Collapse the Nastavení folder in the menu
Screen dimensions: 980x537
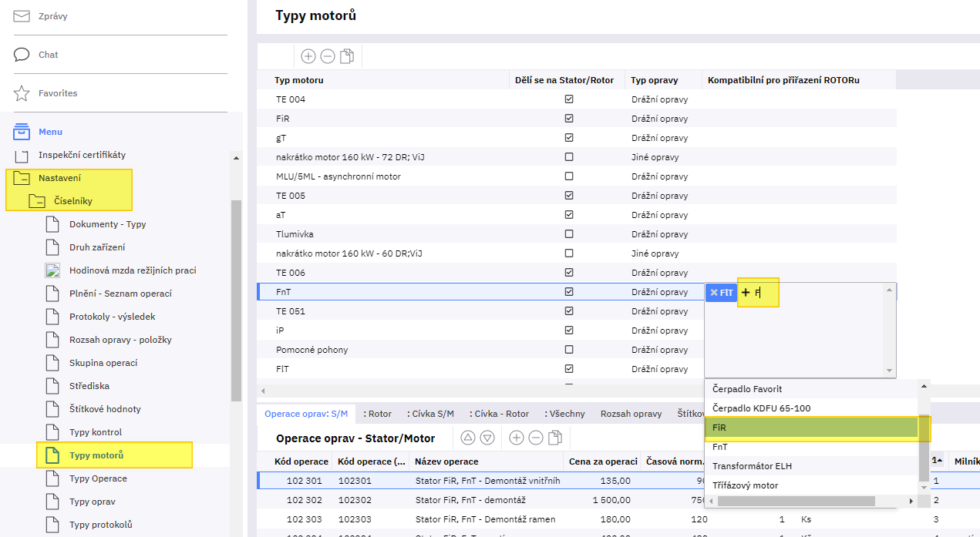pyautogui.click(x=21, y=178)
